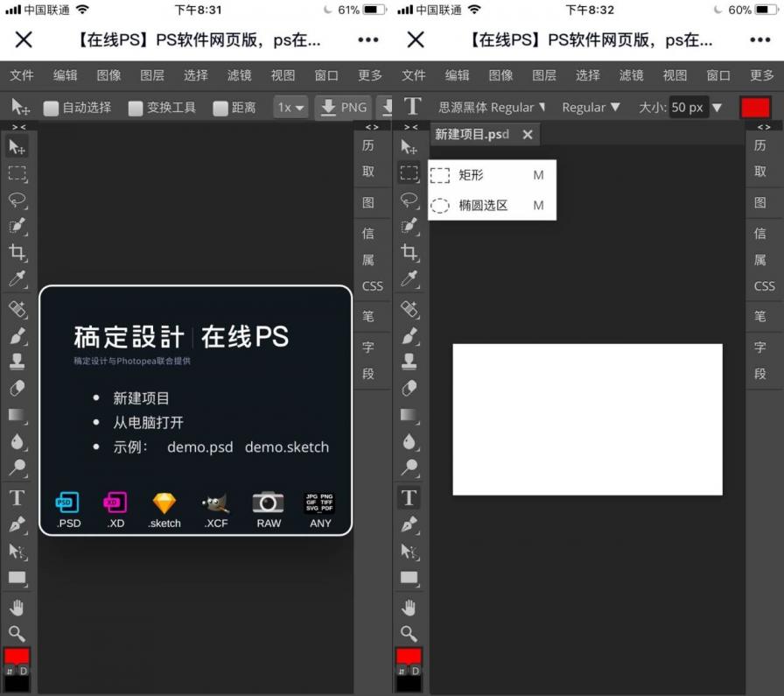784x696 pixels.
Task: Select the Pen tool in left screenshot
Action: 17,524
